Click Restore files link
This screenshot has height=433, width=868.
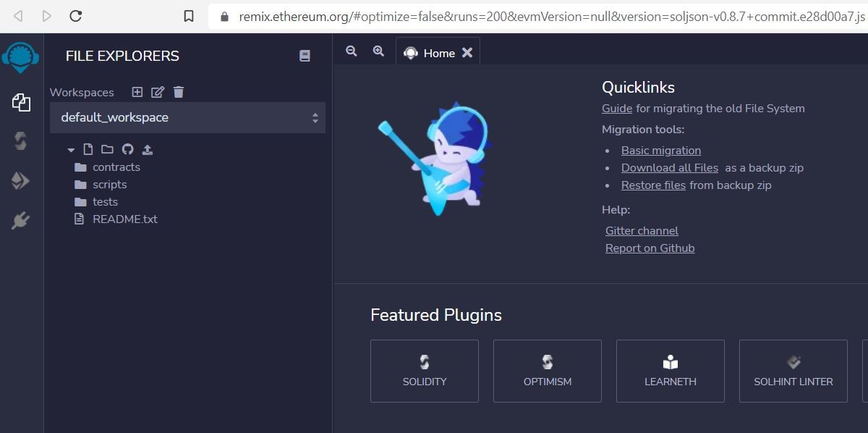pyautogui.click(x=653, y=185)
